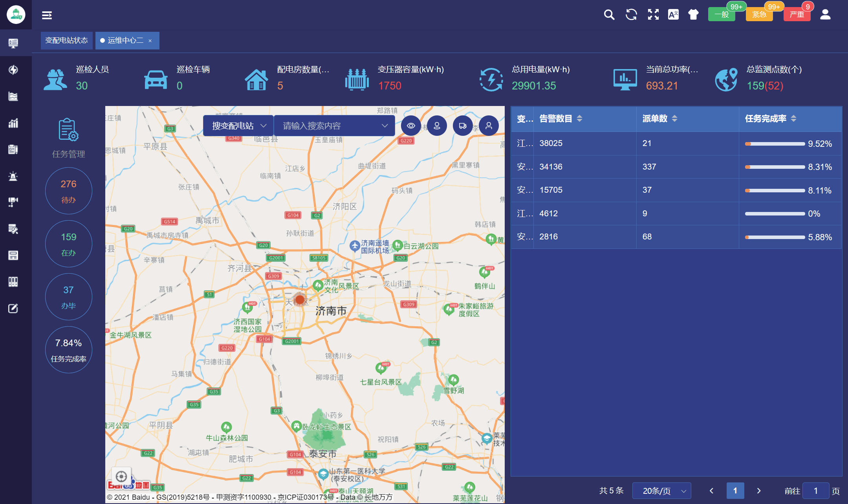Open the 严重 alarm badge button
Image resolution: width=848 pixels, height=504 pixels.
click(x=797, y=15)
